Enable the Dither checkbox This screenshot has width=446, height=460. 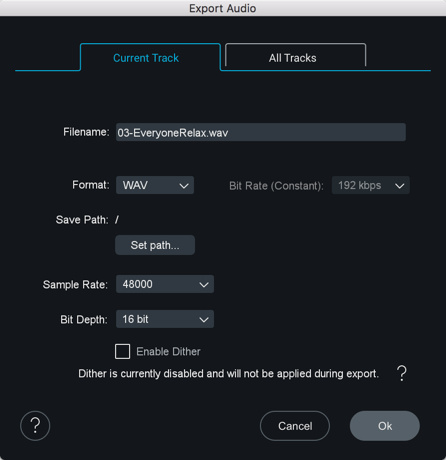(122, 351)
